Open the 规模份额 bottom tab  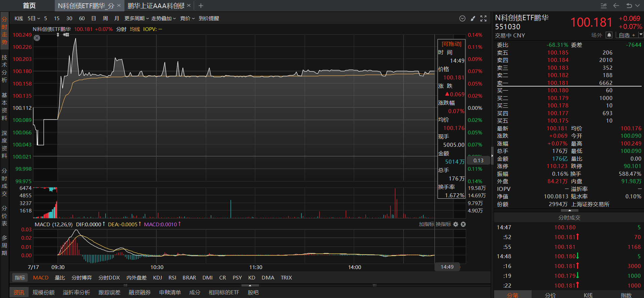click(43, 293)
